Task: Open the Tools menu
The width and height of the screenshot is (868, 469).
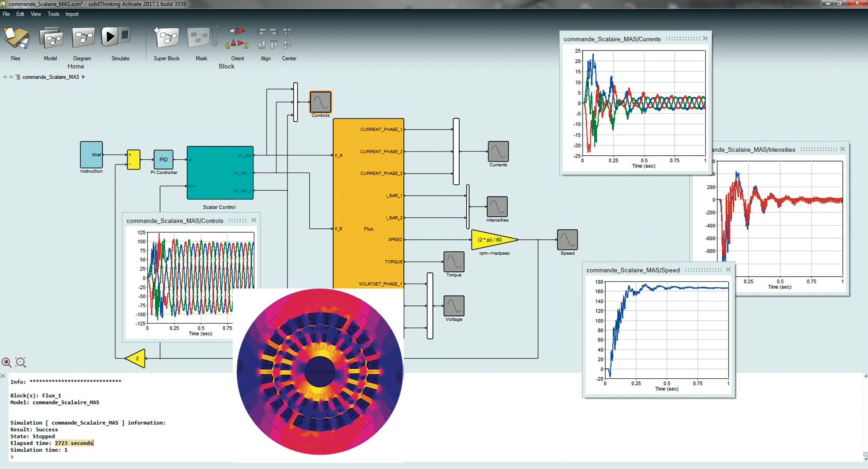Action: pyautogui.click(x=53, y=14)
